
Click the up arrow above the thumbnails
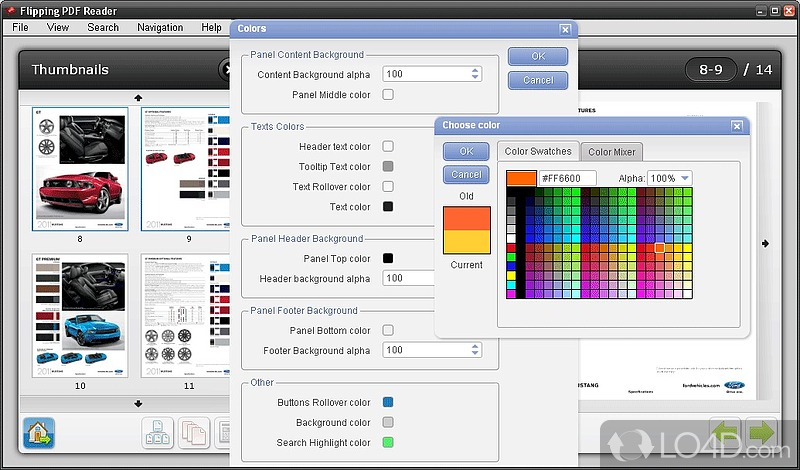pyautogui.click(x=138, y=98)
